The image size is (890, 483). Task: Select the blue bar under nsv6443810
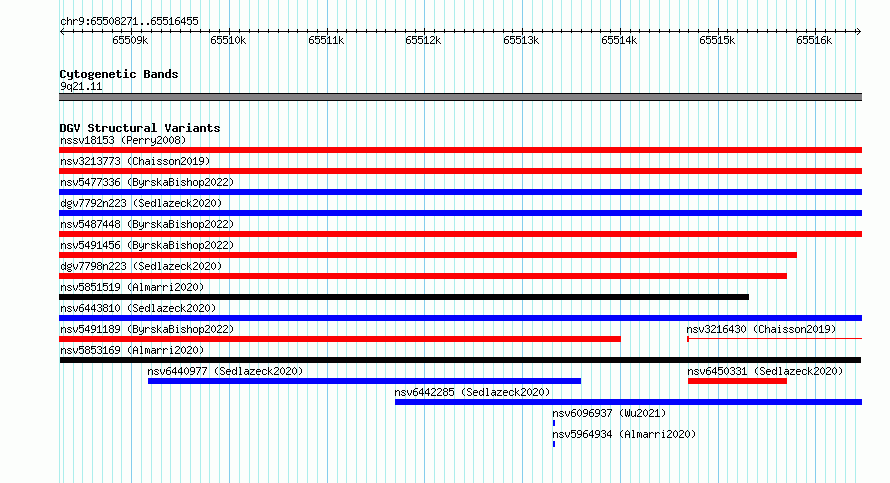pos(460,318)
